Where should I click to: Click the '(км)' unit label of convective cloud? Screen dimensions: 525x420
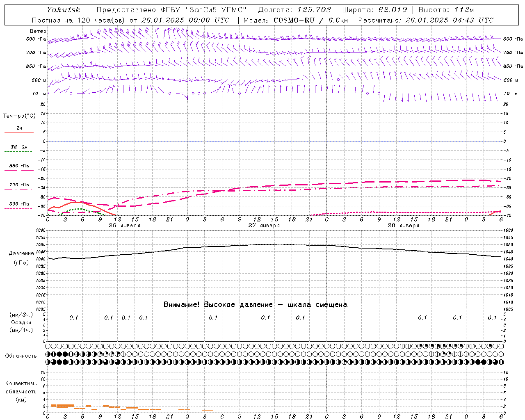point(21,399)
